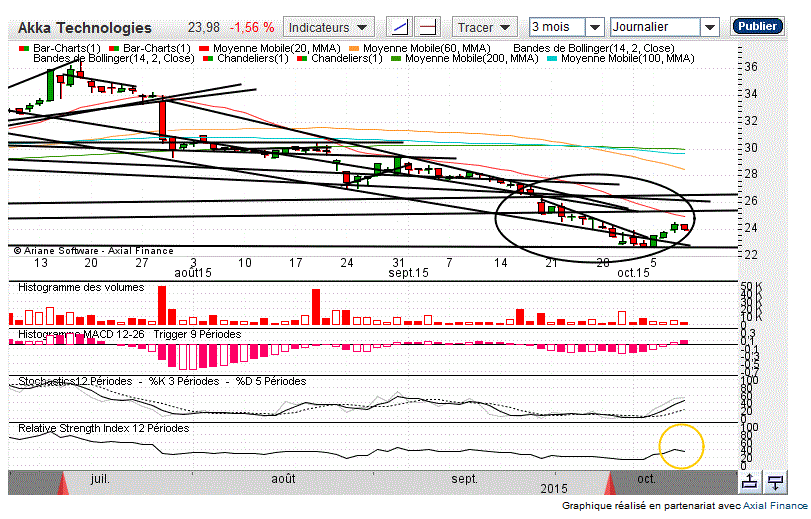Image resolution: width=811 pixels, height=519 pixels.
Task: Click the 23,98 price value
Action: coord(204,27)
